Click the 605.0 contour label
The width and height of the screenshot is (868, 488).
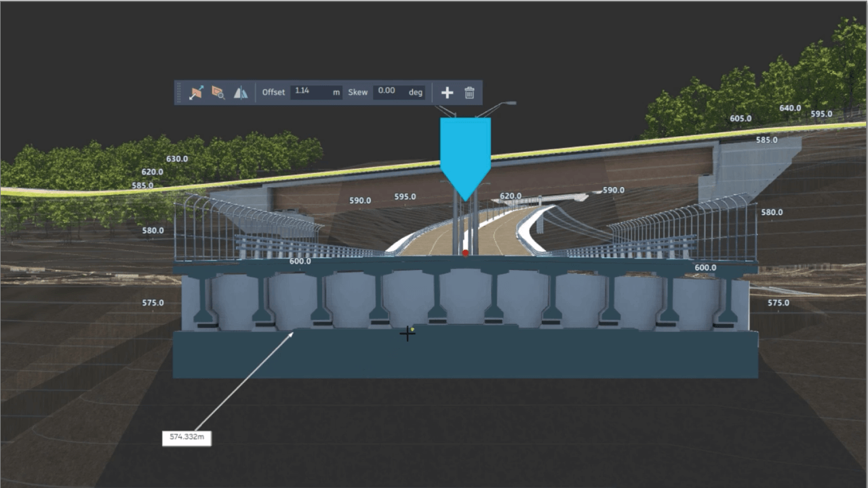[741, 119]
